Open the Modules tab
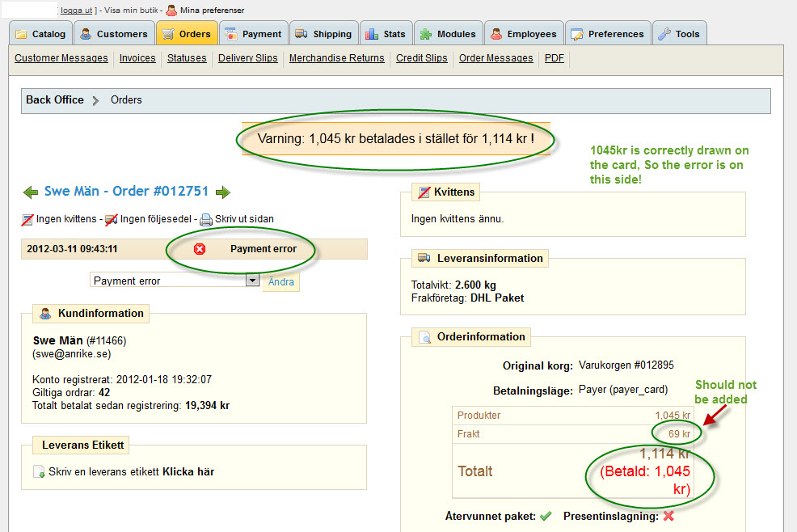This screenshot has height=532, width=797. (x=449, y=34)
